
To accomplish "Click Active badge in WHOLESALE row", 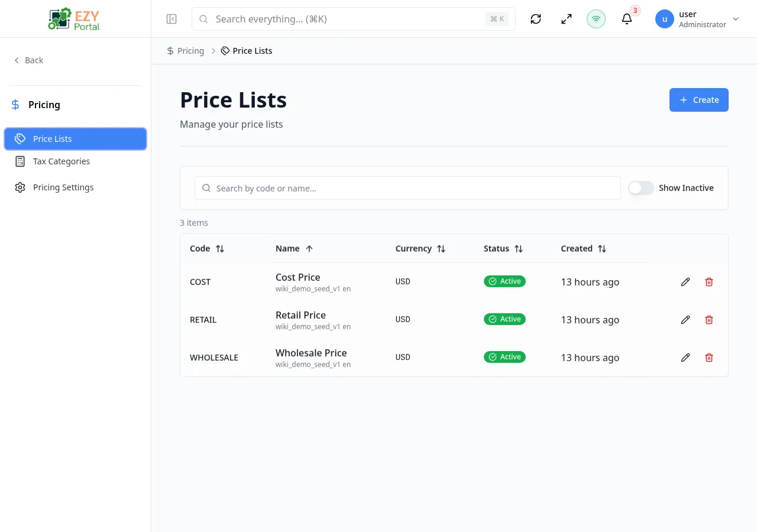I will point(504,357).
